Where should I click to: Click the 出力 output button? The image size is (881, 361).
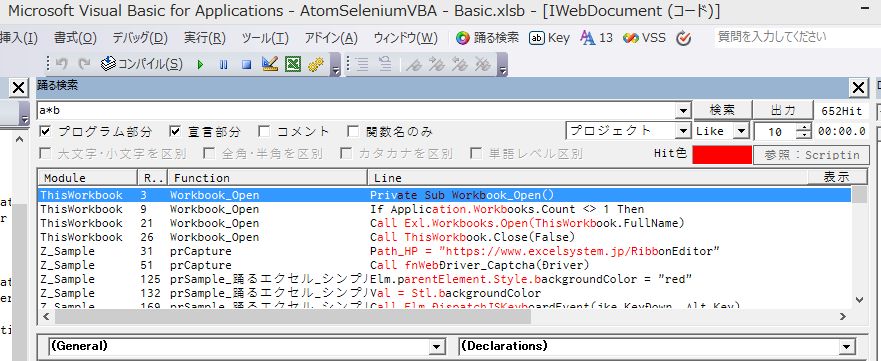pos(783,110)
